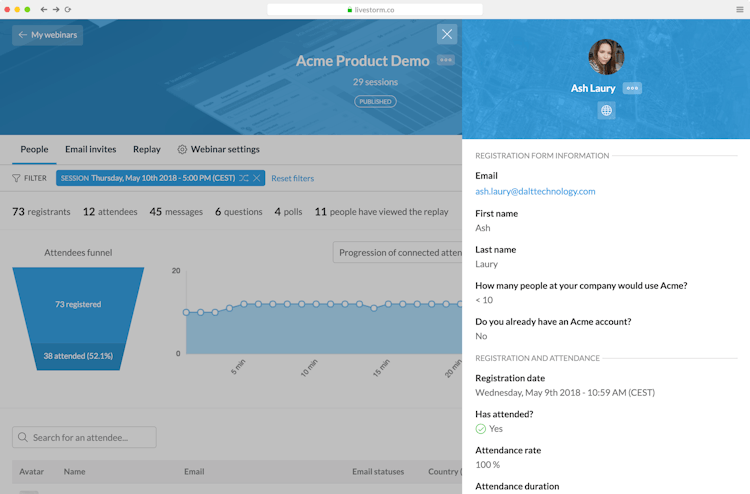The image size is (750, 494).
Task: Click Ash Laury's profile photo
Action: (x=606, y=57)
